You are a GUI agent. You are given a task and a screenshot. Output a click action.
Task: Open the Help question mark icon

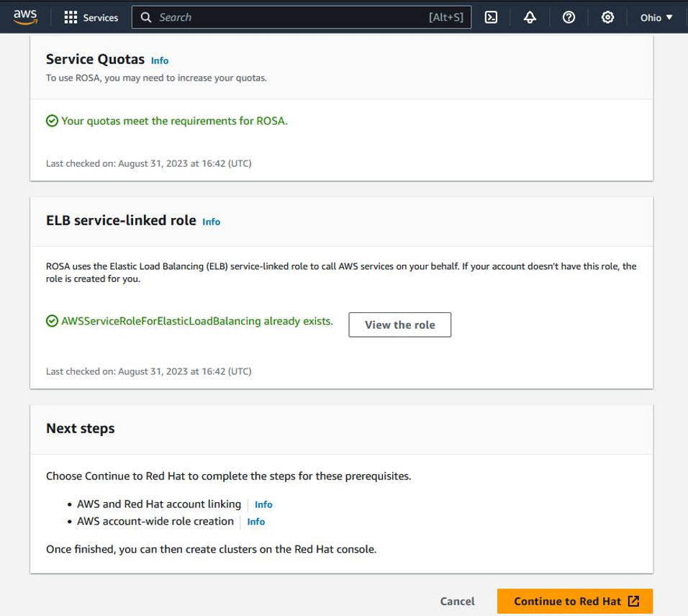(568, 17)
